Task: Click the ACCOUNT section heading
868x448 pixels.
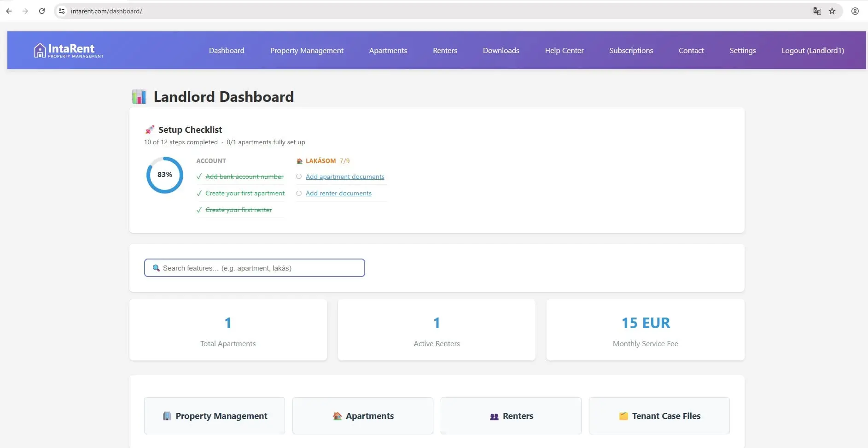Action: click(211, 161)
